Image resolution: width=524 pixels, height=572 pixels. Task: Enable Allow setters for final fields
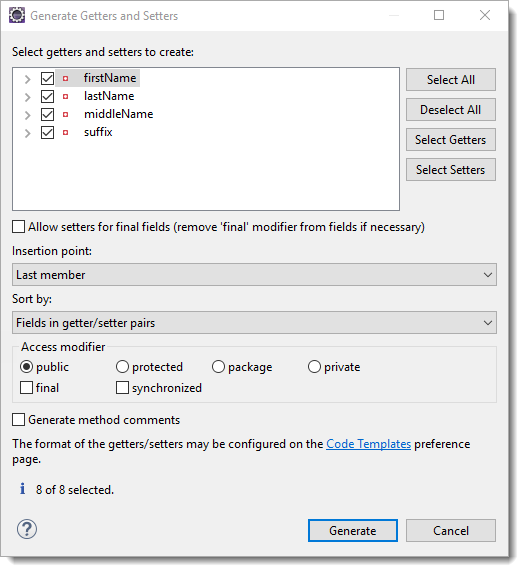point(19,227)
